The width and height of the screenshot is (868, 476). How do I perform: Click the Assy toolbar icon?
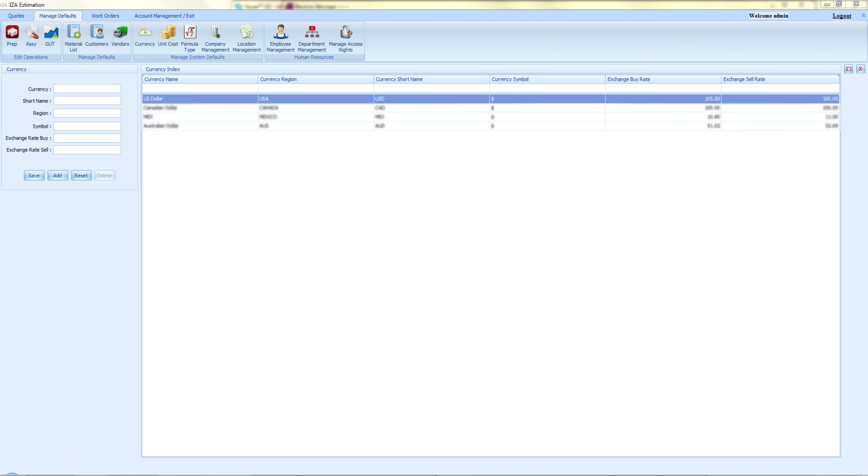pos(31,36)
